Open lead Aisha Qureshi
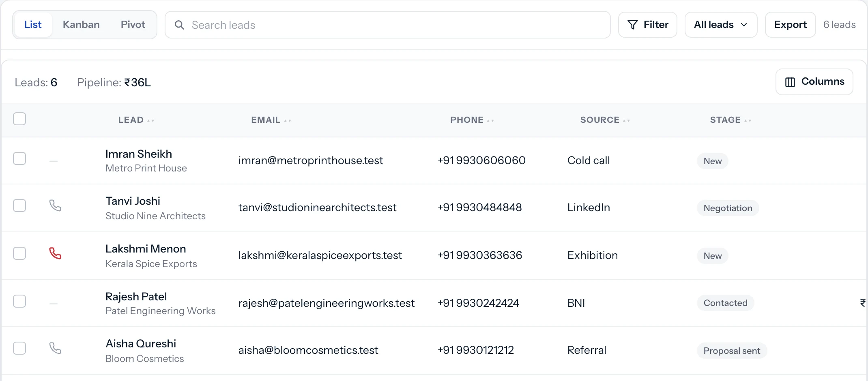Image resolution: width=868 pixels, height=381 pixels. point(141,344)
